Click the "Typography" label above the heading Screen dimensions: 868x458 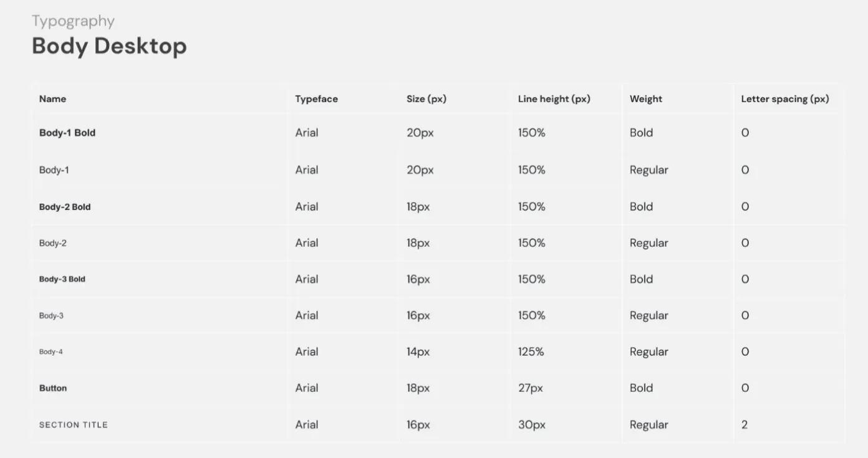click(x=73, y=21)
